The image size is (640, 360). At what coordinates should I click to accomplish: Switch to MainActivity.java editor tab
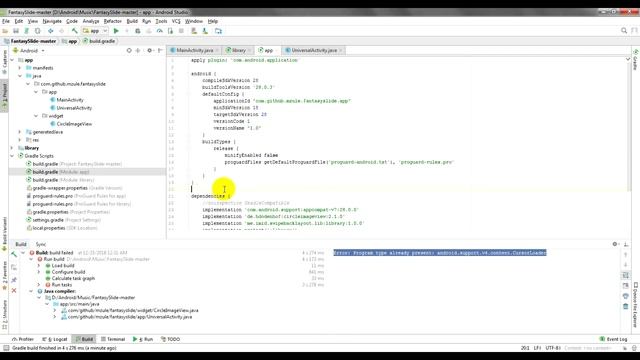195,50
